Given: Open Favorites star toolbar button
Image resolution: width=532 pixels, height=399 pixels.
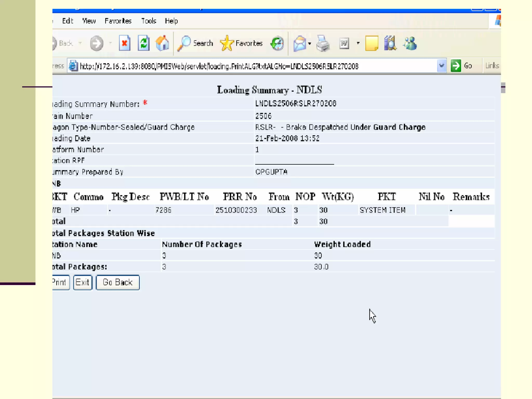Looking at the screenshot, I should point(241,43).
